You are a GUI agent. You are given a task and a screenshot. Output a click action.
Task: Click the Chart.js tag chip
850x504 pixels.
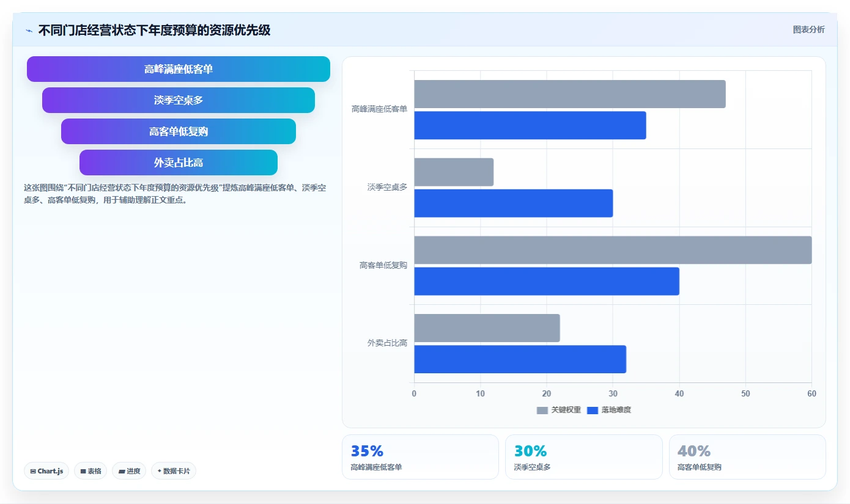pyautogui.click(x=46, y=471)
